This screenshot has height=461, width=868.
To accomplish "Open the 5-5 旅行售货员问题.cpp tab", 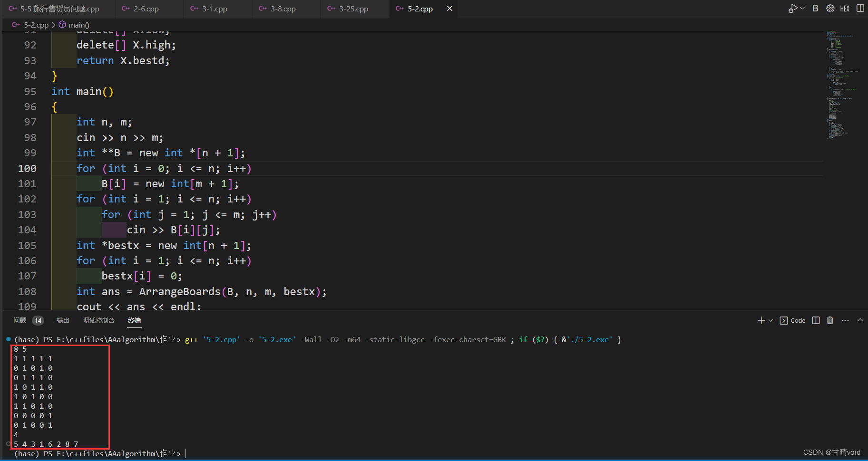I will (x=54, y=9).
